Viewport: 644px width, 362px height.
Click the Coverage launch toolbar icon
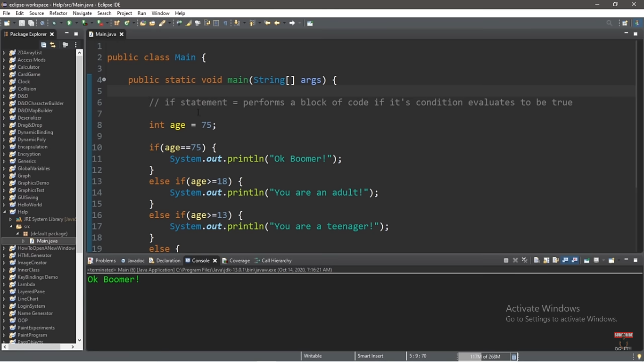(x=84, y=23)
